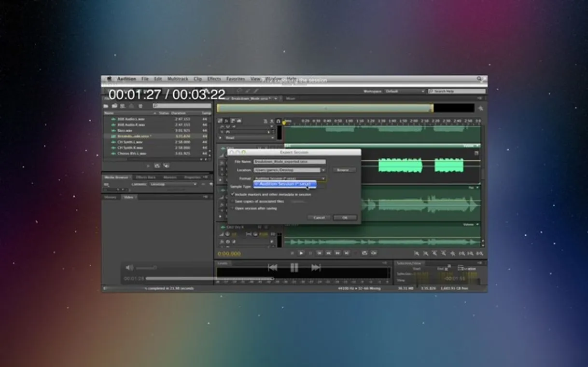Click the Rewind button in transport
Viewport: 588px width, 367px height.
point(328,253)
